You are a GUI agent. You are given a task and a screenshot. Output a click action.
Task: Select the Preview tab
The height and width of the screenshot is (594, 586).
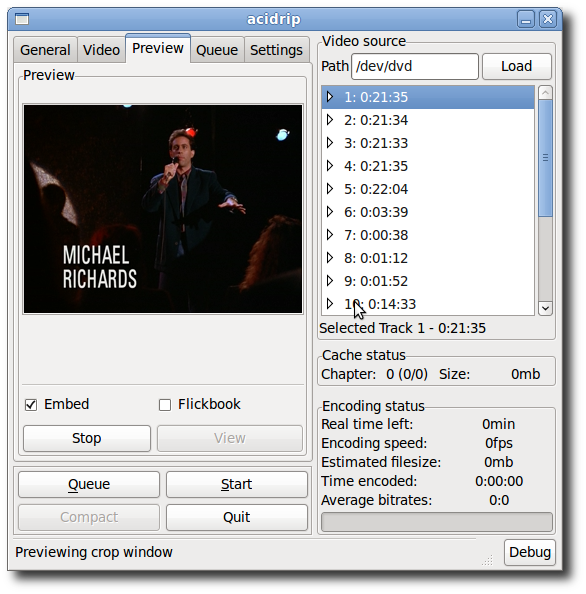click(158, 48)
